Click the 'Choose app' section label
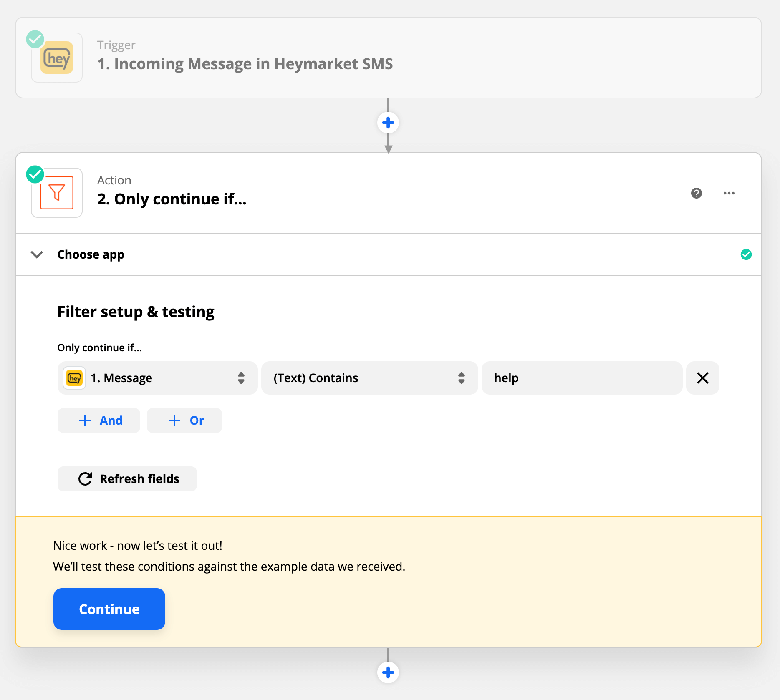The width and height of the screenshot is (780, 700). click(x=91, y=254)
